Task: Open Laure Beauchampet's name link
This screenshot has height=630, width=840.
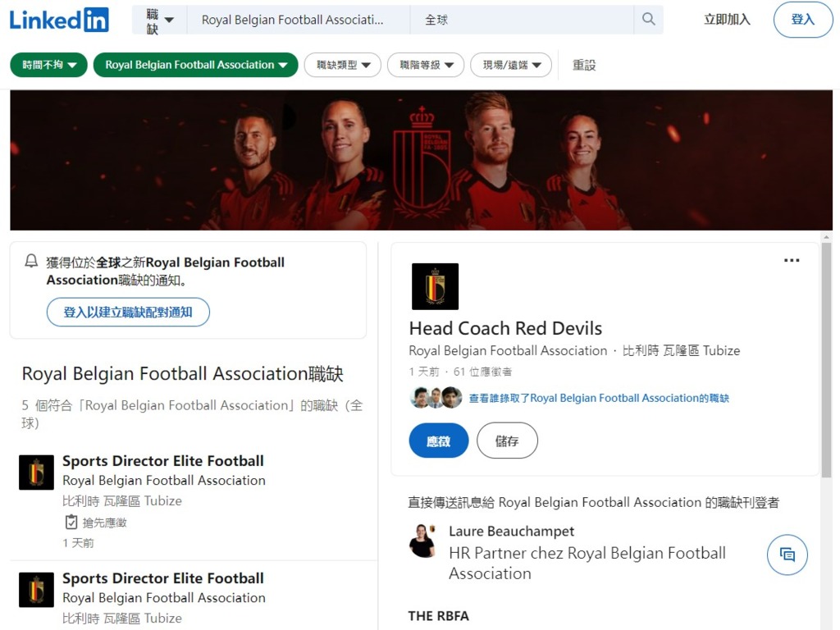Action: point(511,531)
